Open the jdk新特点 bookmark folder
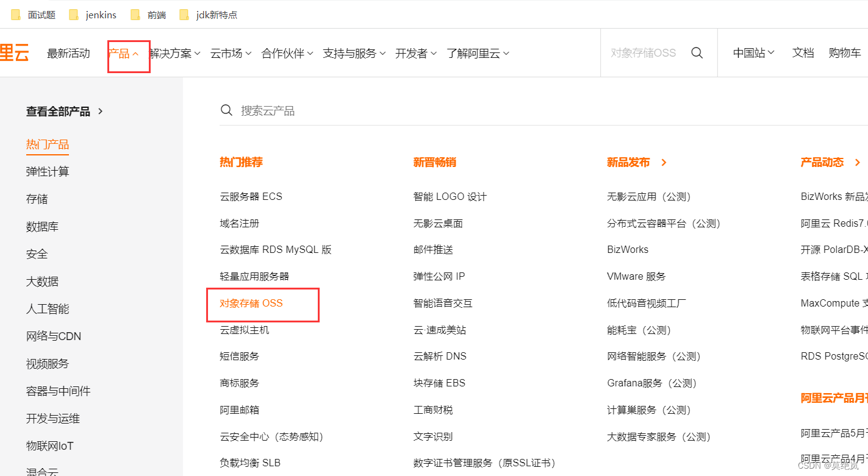Image resolution: width=868 pixels, height=476 pixels. [x=209, y=15]
